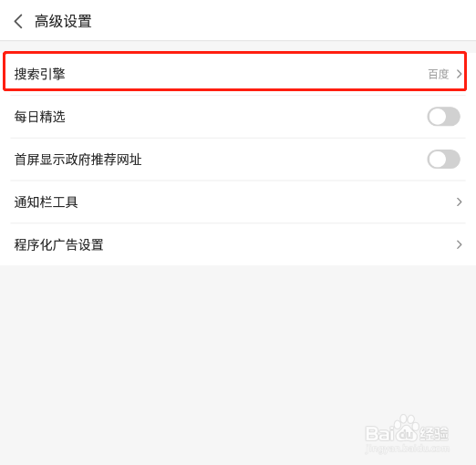Click the 经验 text in the watermark
The width and height of the screenshot is (476, 465).
tap(433, 434)
